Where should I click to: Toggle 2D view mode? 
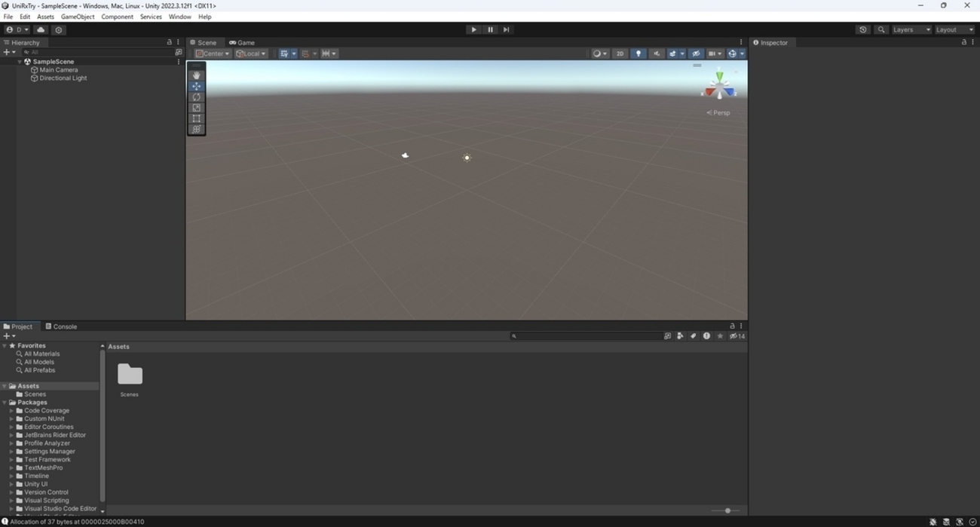[x=620, y=54]
